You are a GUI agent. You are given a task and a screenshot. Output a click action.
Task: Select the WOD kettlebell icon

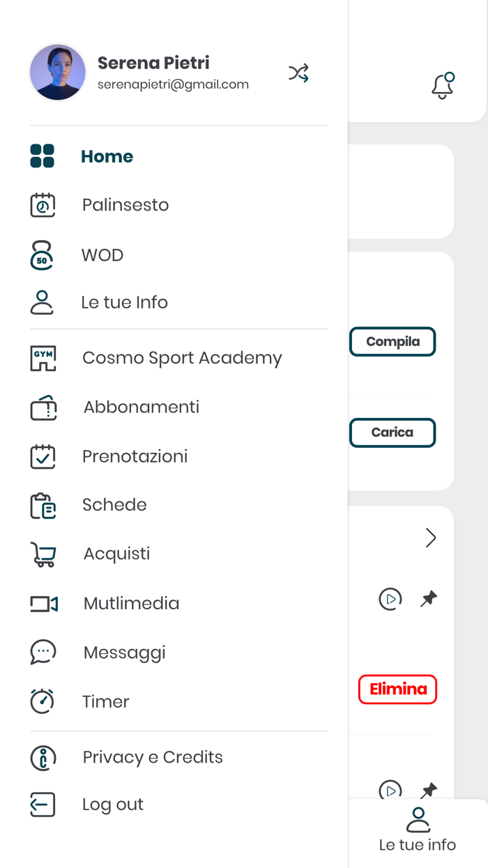coord(43,255)
